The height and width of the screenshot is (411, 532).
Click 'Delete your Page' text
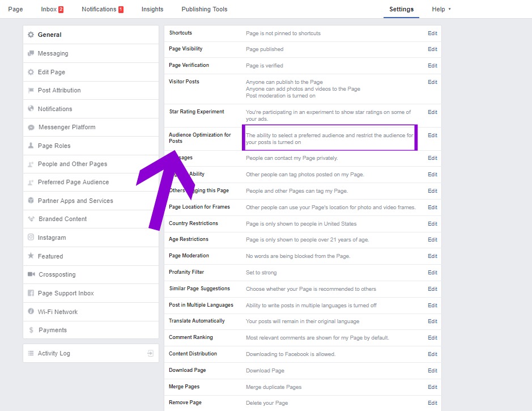(x=267, y=403)
